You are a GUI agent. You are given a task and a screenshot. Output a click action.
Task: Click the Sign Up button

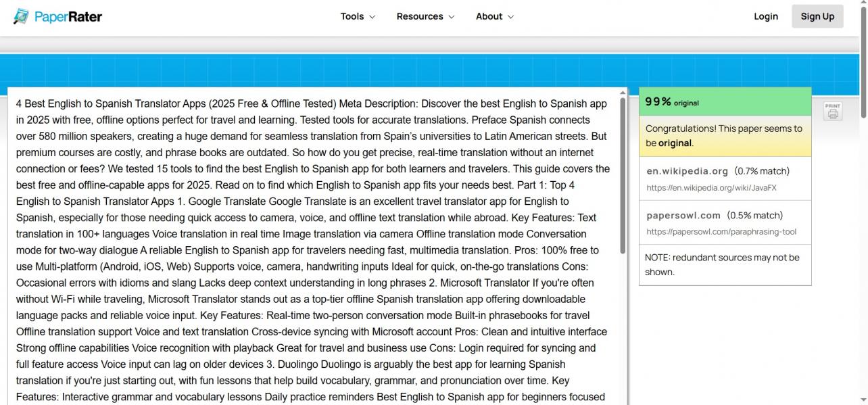tap(817, 16)
